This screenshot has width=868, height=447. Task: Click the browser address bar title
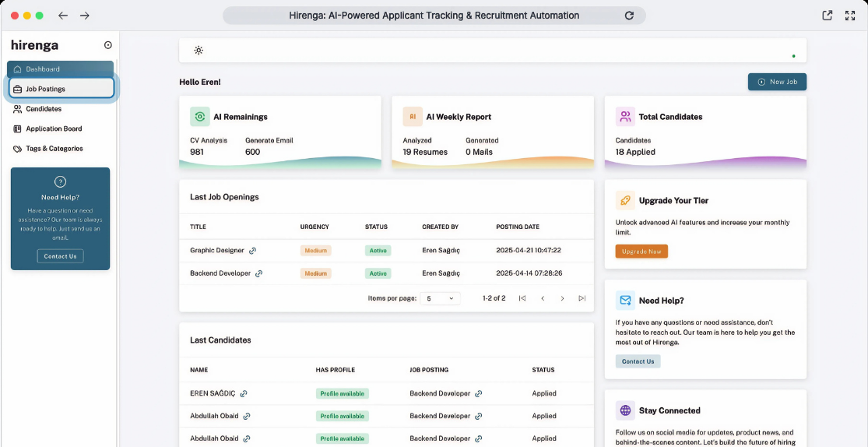click(x=434, y=16)
